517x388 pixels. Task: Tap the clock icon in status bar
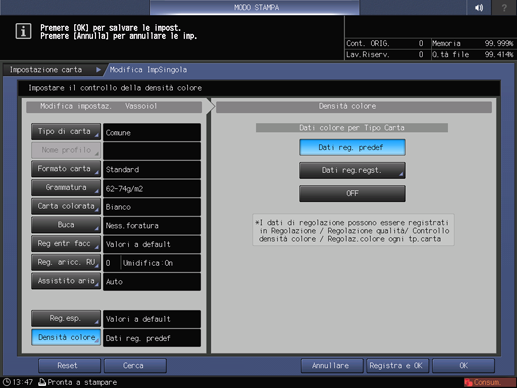7,382
